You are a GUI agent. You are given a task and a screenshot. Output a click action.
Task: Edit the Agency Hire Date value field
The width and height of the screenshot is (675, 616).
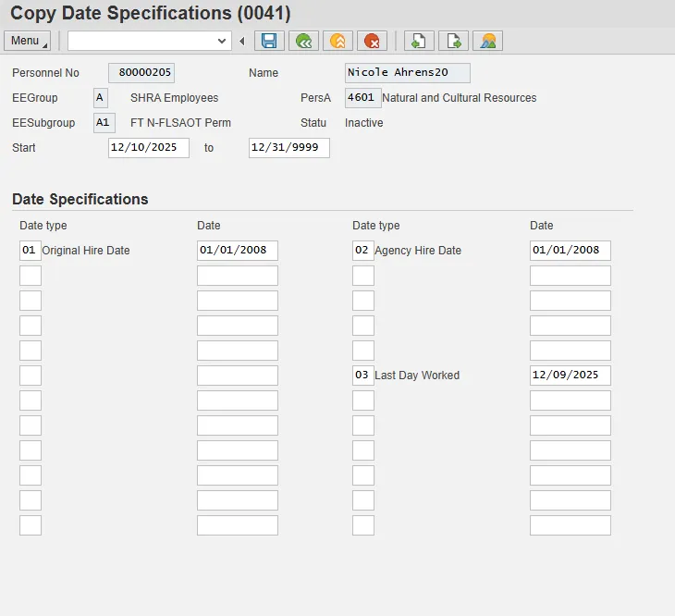coord(570,251)
